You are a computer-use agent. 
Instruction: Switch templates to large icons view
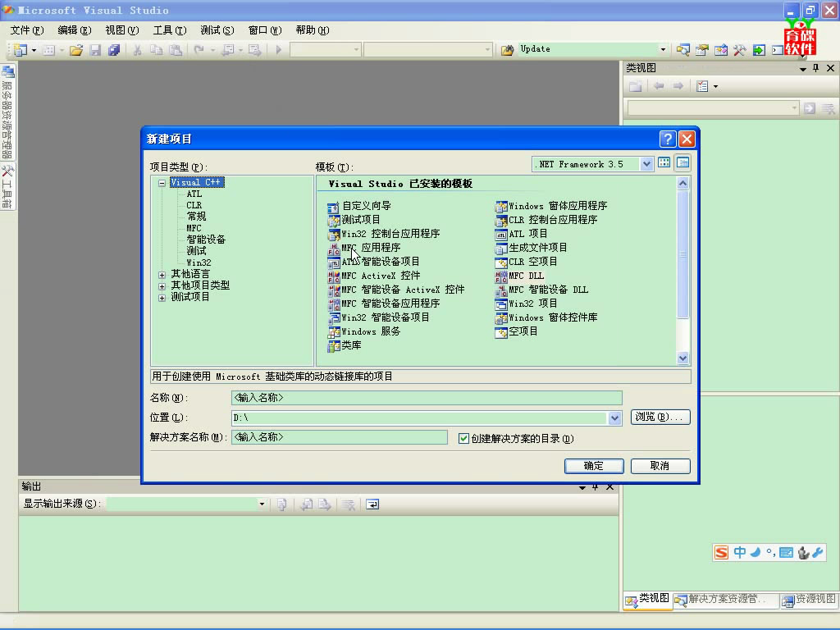point(664,163)
